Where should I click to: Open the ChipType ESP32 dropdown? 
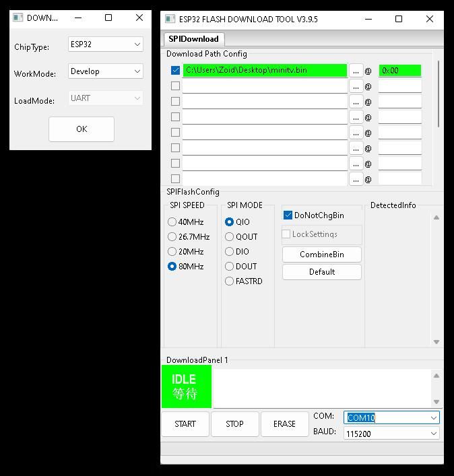[x=106, y=44]
